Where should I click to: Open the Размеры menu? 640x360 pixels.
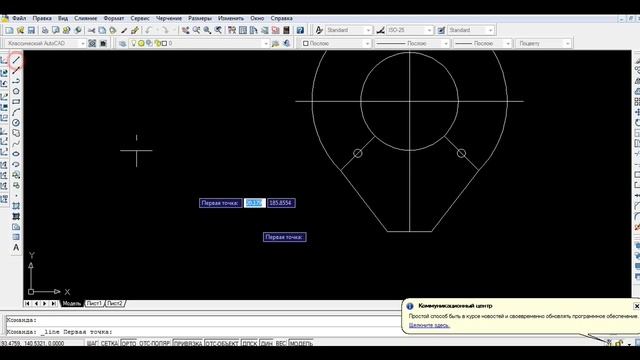click(x=200, y=18)
